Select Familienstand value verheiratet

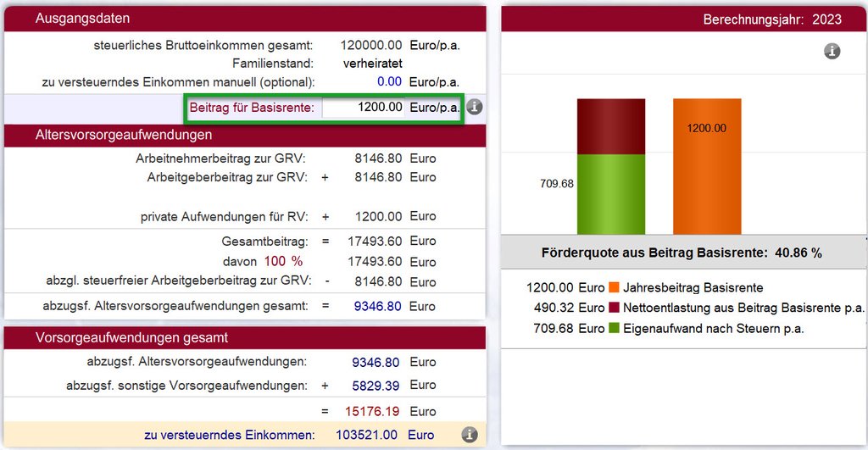[373, 63]
